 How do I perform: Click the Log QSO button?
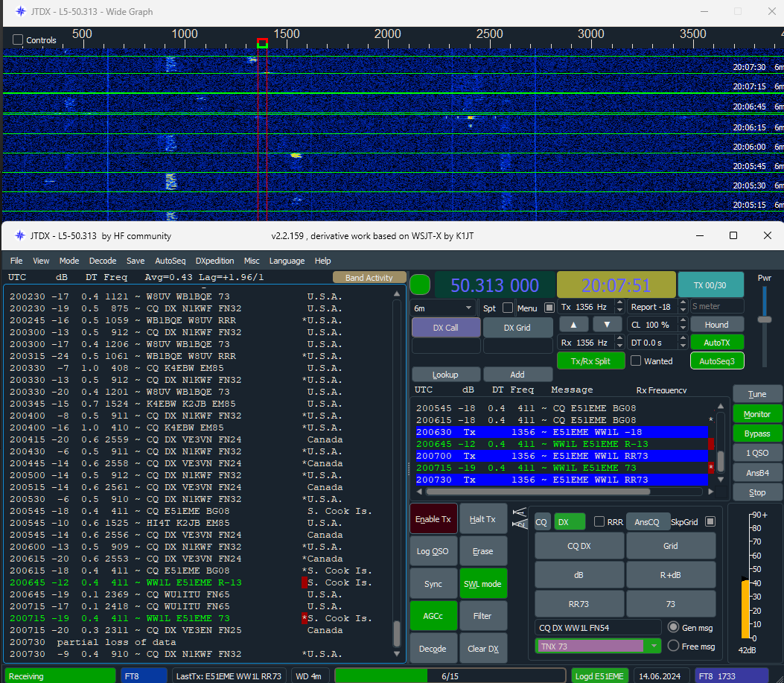pyautogui.click(x=433, y=551)
